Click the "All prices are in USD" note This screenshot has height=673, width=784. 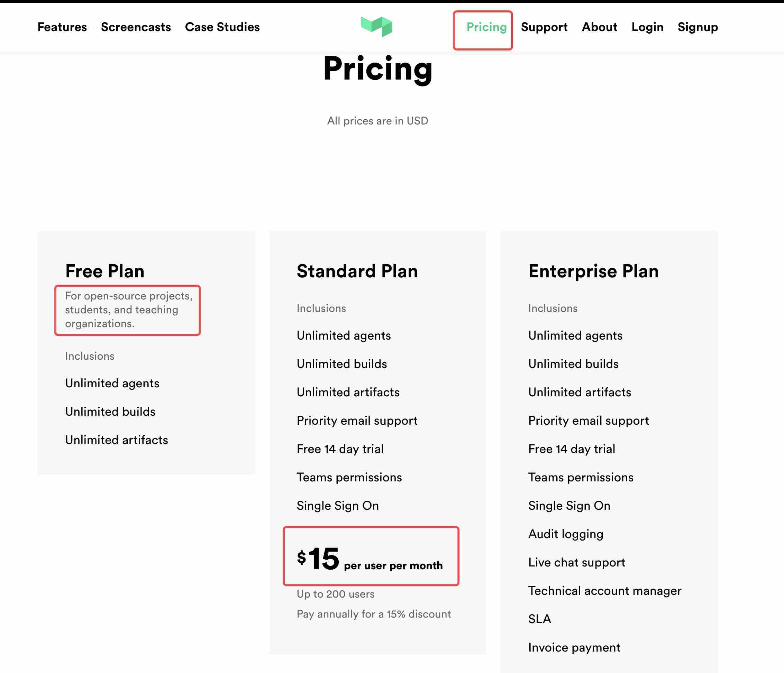pos(377,121)
